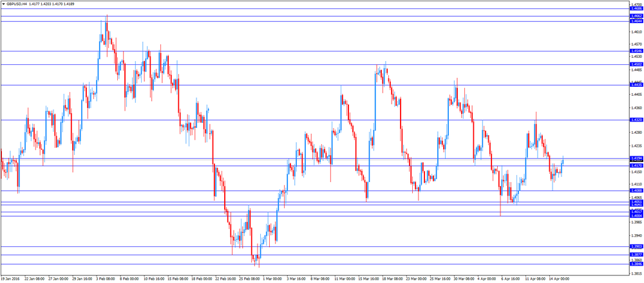Click the 1.4570 price scale value
The image size is (644, 283).
pyautogui.click(x=636, y=44)
